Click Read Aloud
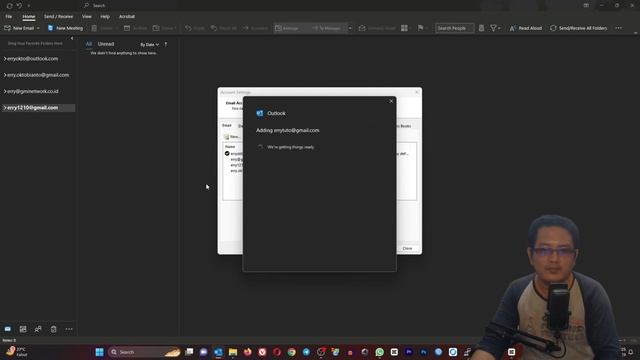 pyautogui.click(x=526, y=28)
